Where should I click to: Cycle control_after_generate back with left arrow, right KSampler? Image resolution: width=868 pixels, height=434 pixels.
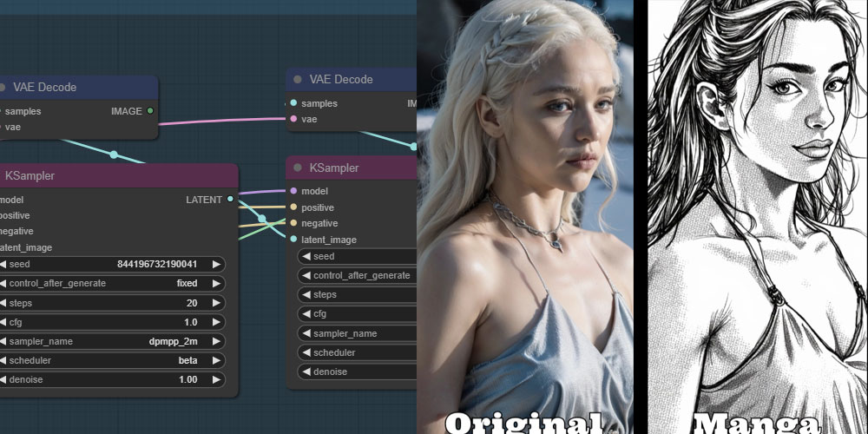tap(306, 275)
